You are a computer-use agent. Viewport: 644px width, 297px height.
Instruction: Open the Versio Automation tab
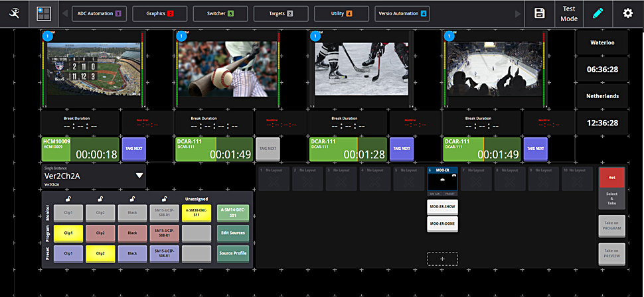[402, 13]
